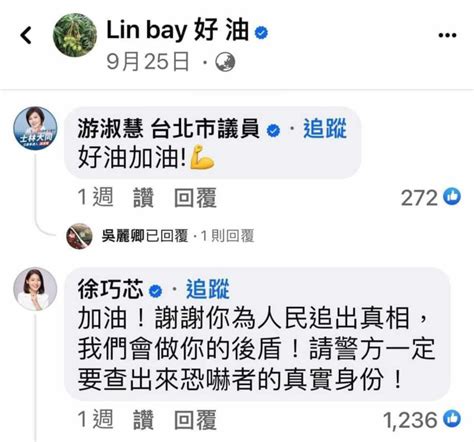
Task: View the 272 like reactions icon
Action: [452, 197]
